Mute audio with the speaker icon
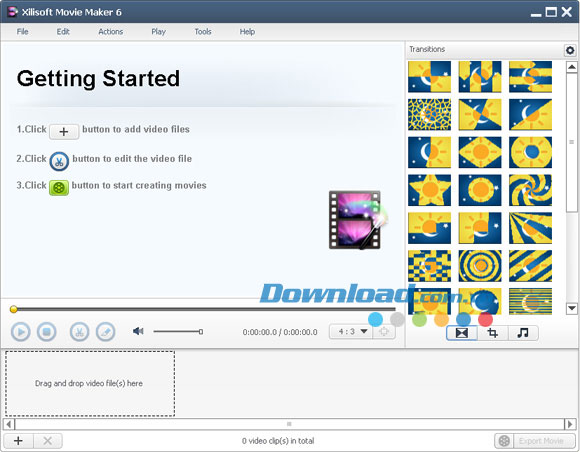The height and width of the screenshot is (452, 580). (138, 331)
